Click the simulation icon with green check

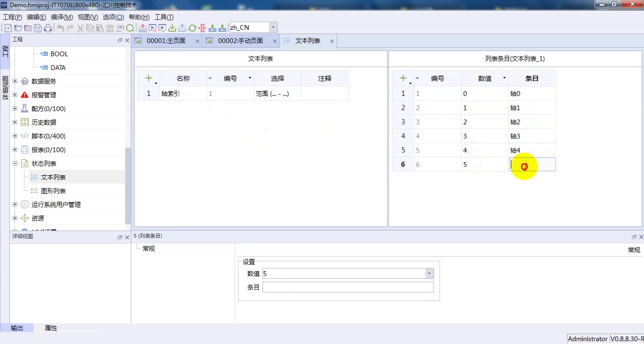tap(162, 28)
